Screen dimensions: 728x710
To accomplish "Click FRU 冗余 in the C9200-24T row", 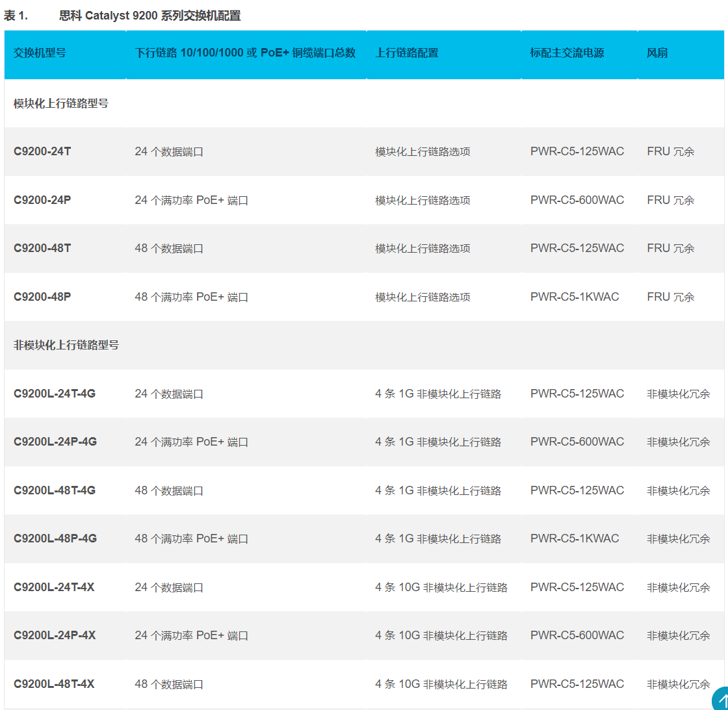I will pyautogui.click(x=670, y=152).
